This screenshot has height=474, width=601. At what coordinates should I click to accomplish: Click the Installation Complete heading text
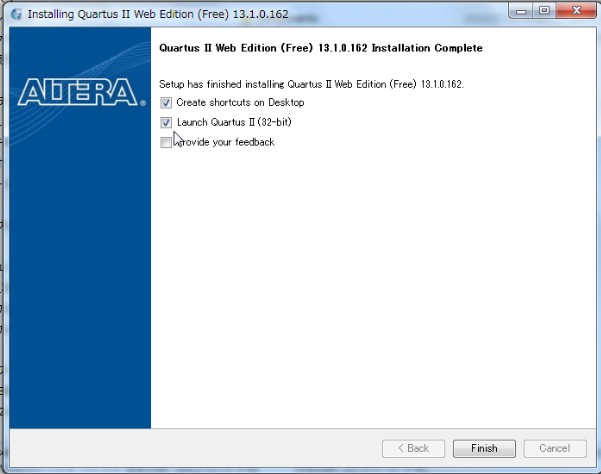(x=321, y=48)
